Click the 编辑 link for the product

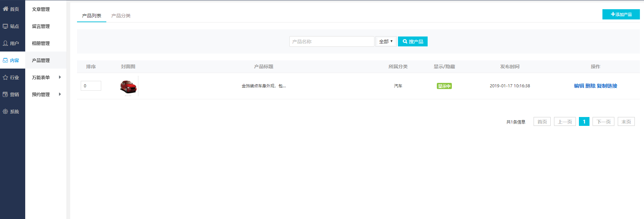[x=579, y=86]
